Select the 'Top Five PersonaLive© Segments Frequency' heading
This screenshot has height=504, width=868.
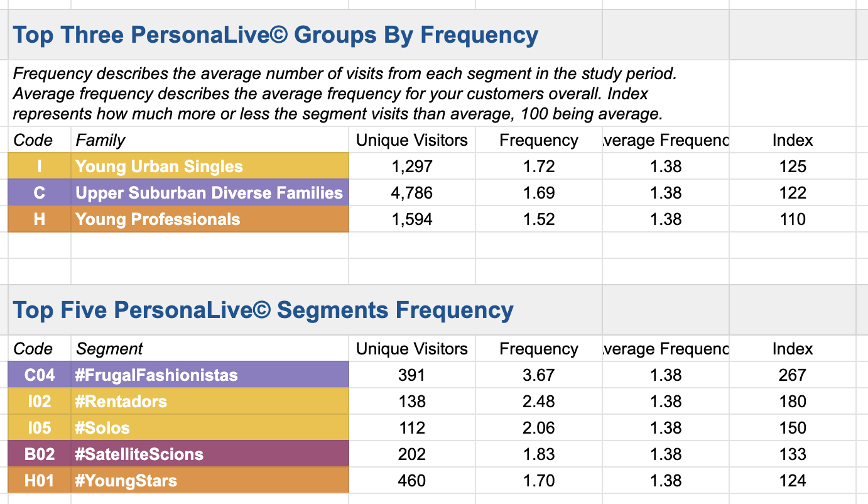tap(263, 310)
